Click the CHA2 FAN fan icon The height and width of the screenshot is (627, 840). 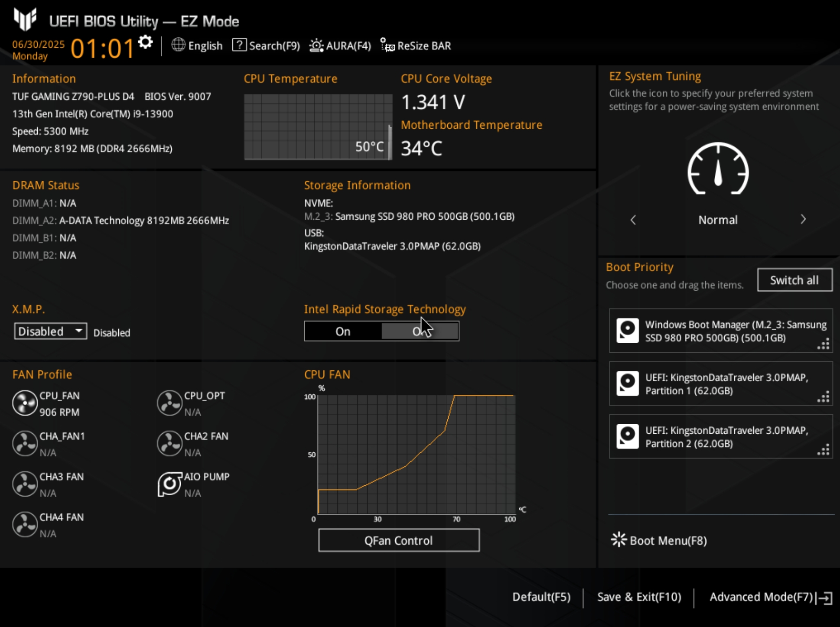(x=169, y=443)
